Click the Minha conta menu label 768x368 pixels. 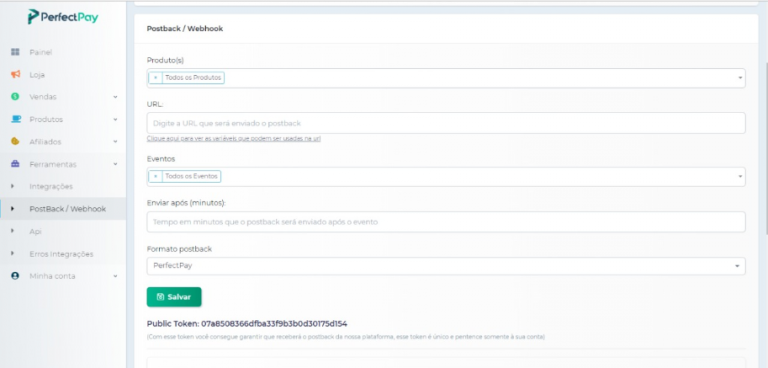[52, 276]
